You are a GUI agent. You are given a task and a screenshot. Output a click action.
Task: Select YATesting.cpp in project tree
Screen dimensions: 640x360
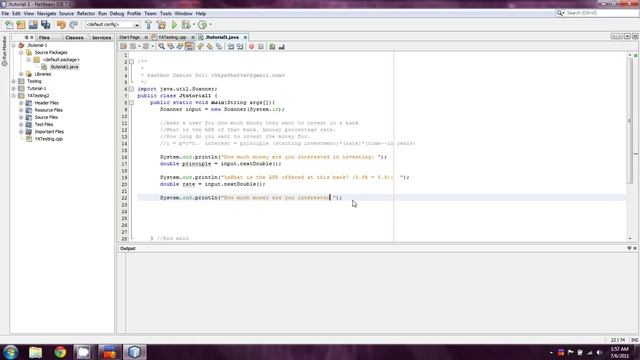(x=49, y=139)
